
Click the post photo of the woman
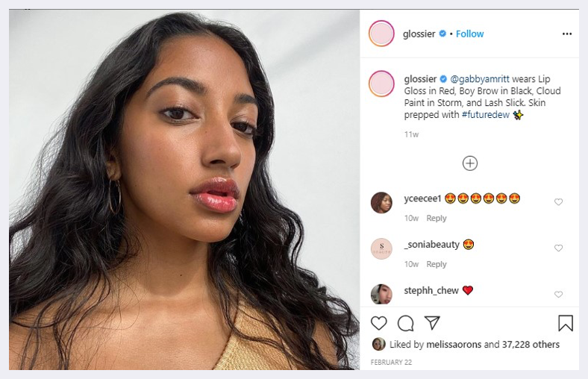184,190
